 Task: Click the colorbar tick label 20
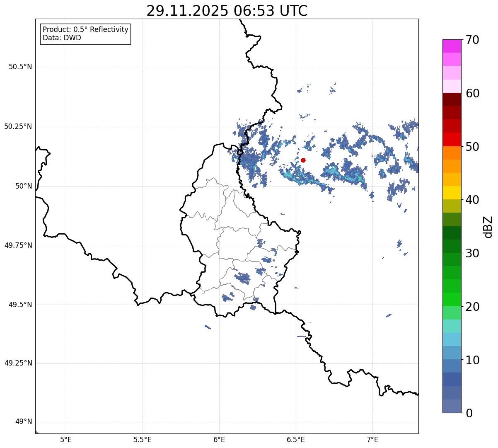[x=472, y=307]
